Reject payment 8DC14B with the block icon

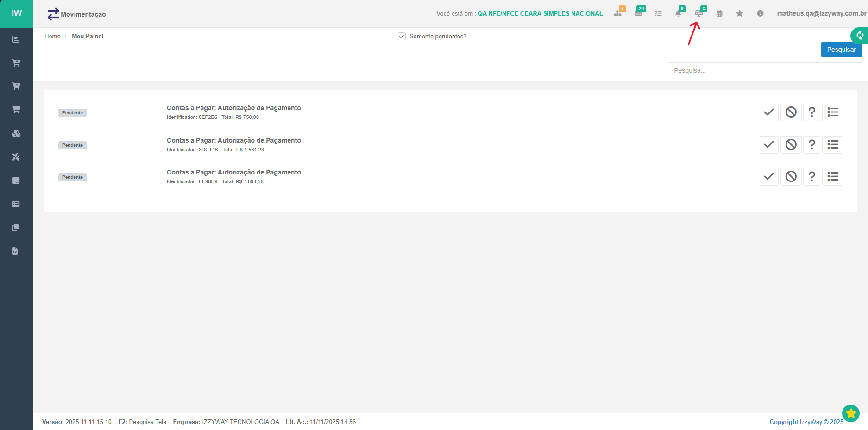[791, 144]
